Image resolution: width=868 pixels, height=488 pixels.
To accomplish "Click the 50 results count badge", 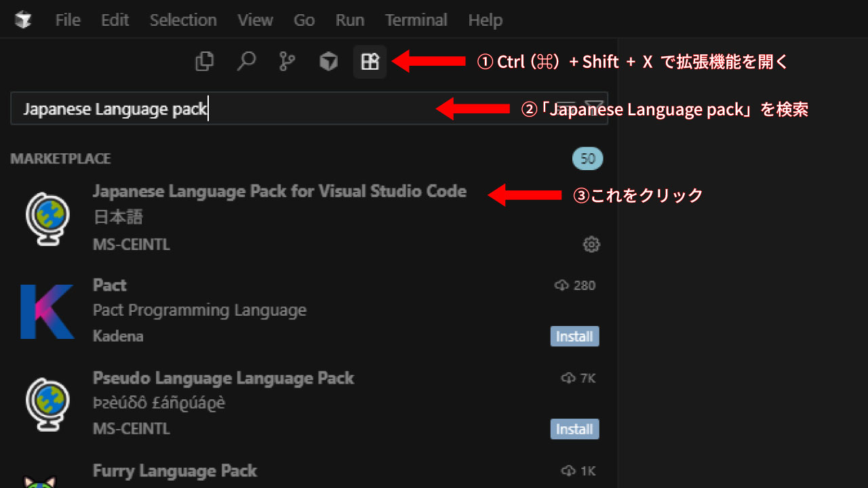I will coord(588,159).
